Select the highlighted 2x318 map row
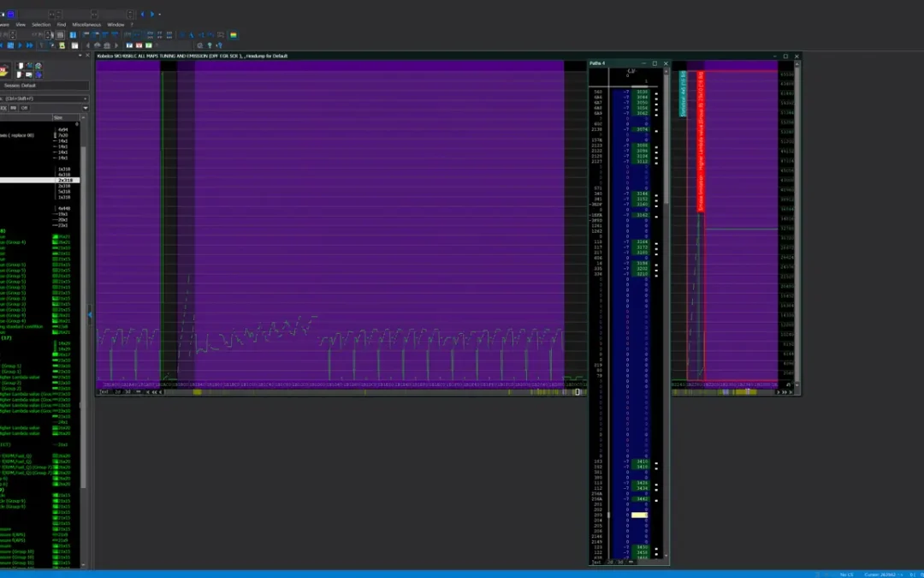 39,180
